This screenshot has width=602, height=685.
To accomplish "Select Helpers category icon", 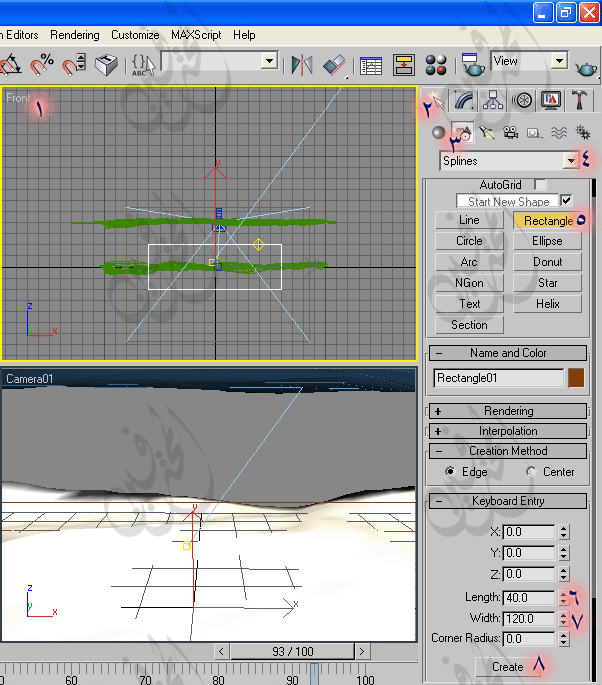I will 534,132.
